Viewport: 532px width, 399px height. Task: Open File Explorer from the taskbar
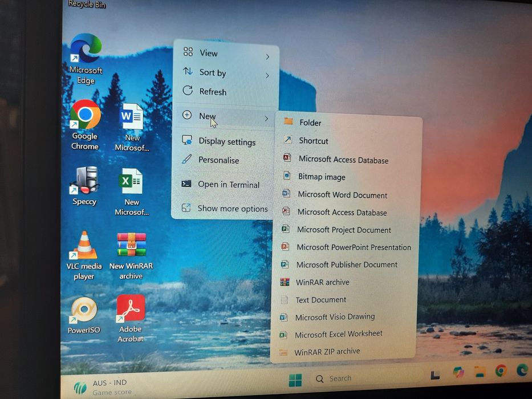tap(480, 372)
